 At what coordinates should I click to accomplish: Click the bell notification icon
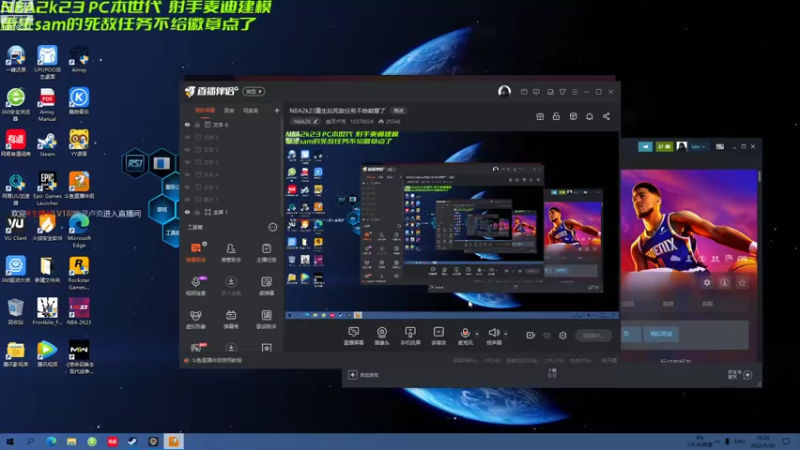click(x=589, y=116)
